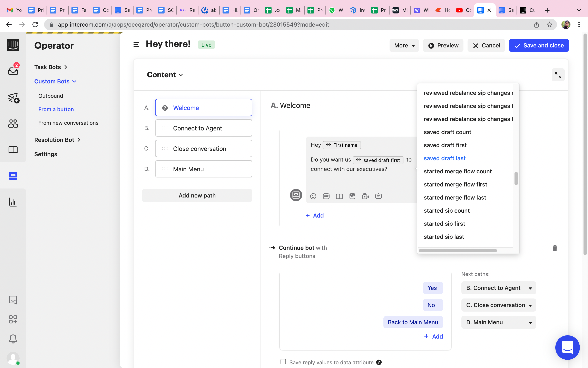Edit the Back to Main Menu reply button
588x368 pixels.
(413, 322)
